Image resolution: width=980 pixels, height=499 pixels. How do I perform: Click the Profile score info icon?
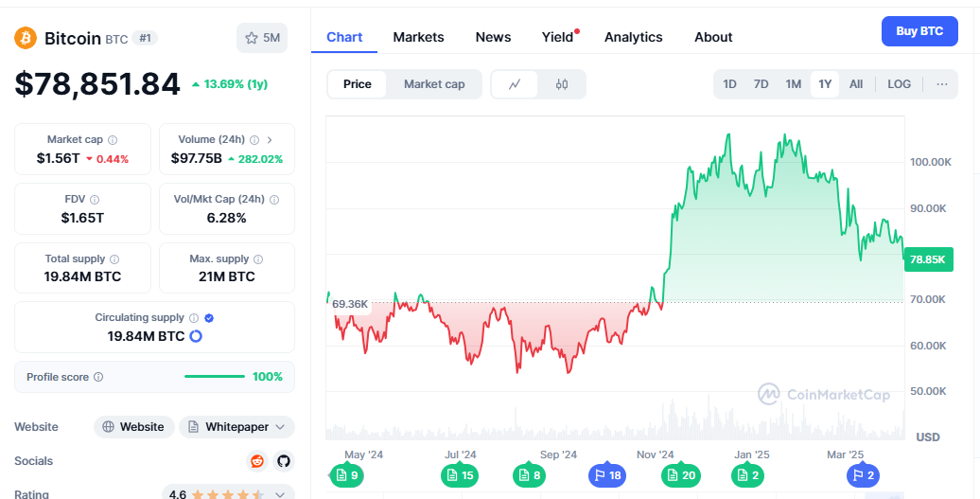point(98,377)
